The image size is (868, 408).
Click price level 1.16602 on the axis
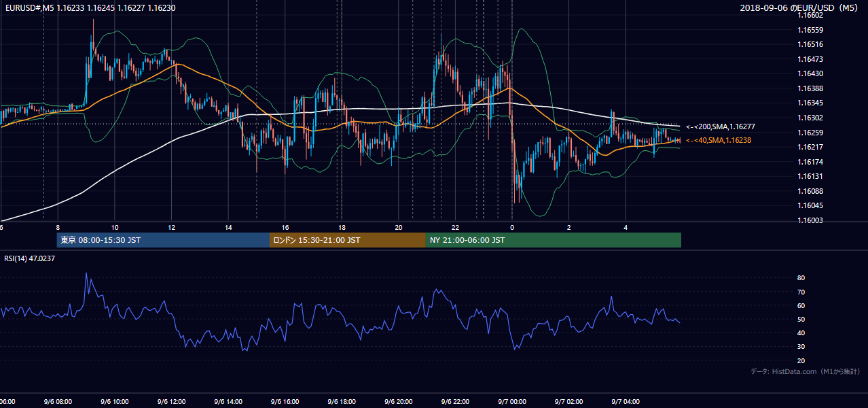[x=810, y=15]
